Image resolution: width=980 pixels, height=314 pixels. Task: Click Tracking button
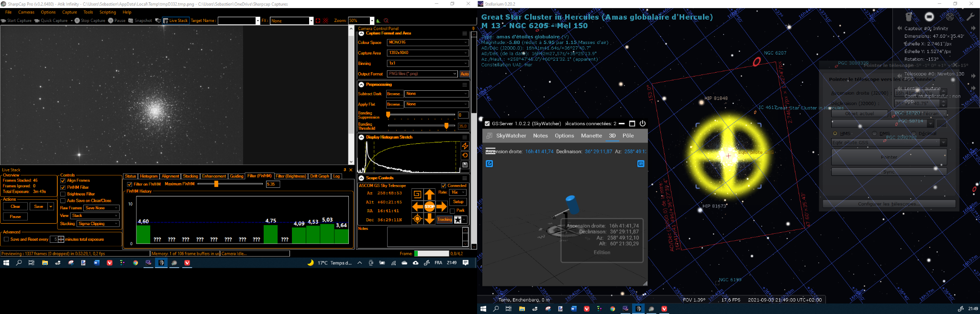445,219
